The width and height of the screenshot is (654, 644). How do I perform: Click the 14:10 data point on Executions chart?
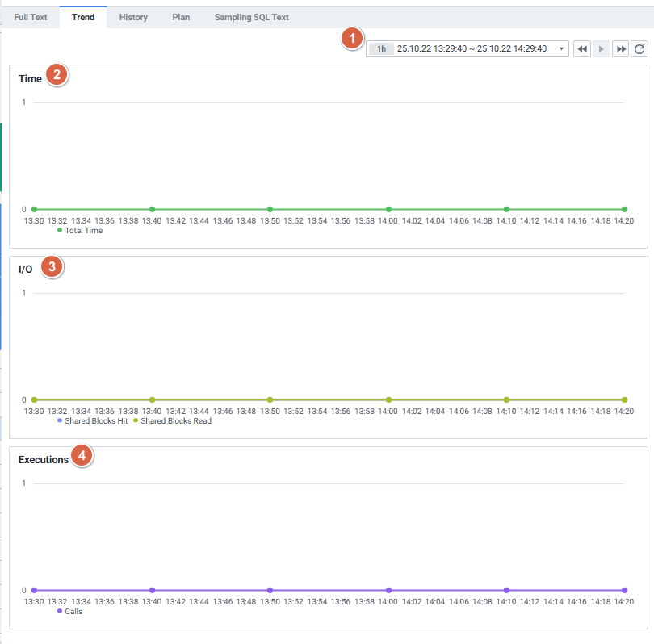(506, 590)
